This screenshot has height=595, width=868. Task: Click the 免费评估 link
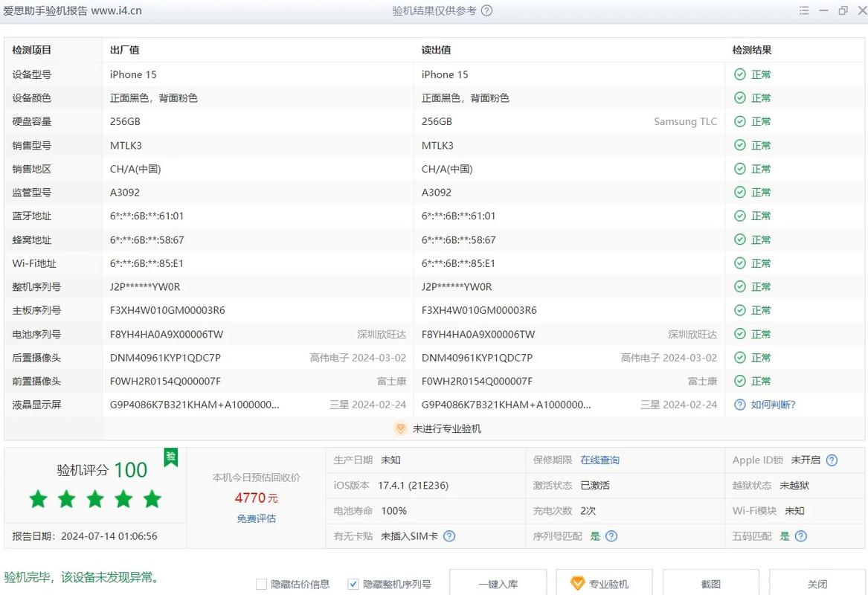pos(257,518)
